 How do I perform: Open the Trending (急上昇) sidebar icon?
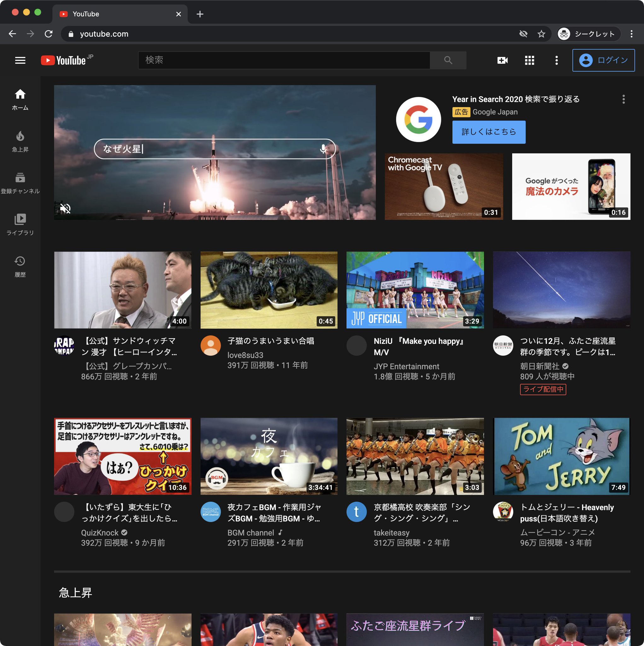[x=20, y=141]
